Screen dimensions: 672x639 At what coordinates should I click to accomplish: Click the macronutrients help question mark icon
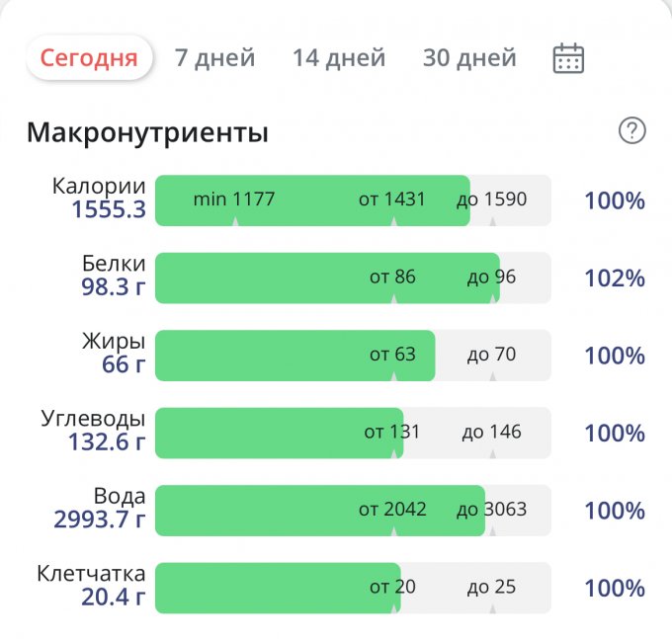631,130
